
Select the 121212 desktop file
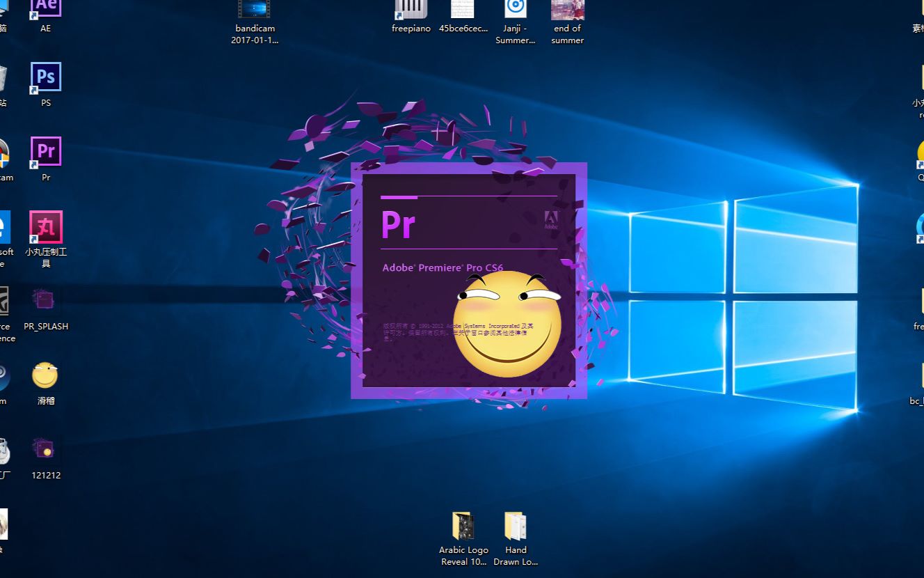[46, 458]
